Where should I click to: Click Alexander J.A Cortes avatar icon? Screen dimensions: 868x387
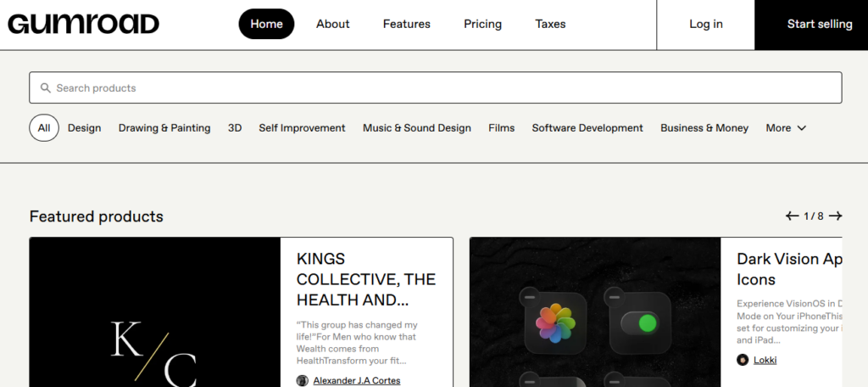(303, 380)
